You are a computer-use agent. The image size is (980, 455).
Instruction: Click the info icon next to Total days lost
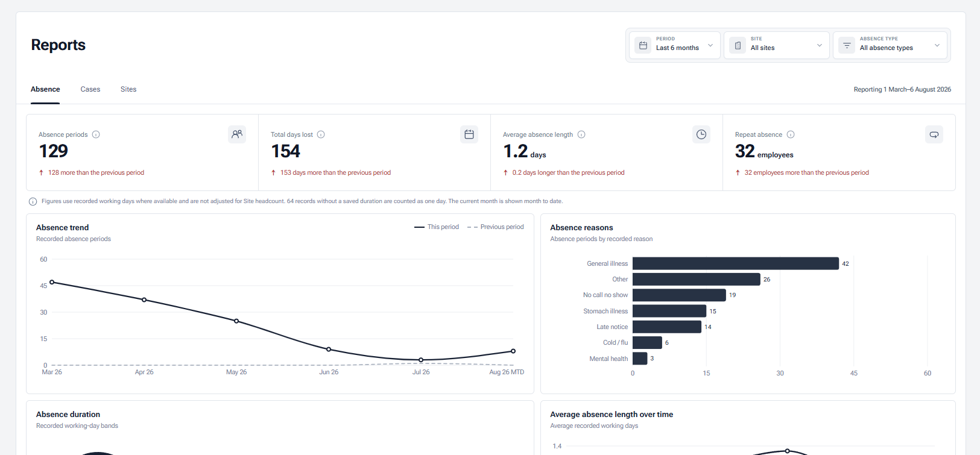pyautogui.click(x=321, y=134)
